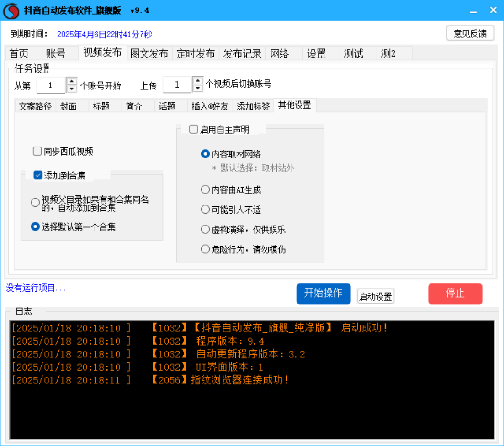
Task: Select the 视频发布 tab
Action: [102, 52]
